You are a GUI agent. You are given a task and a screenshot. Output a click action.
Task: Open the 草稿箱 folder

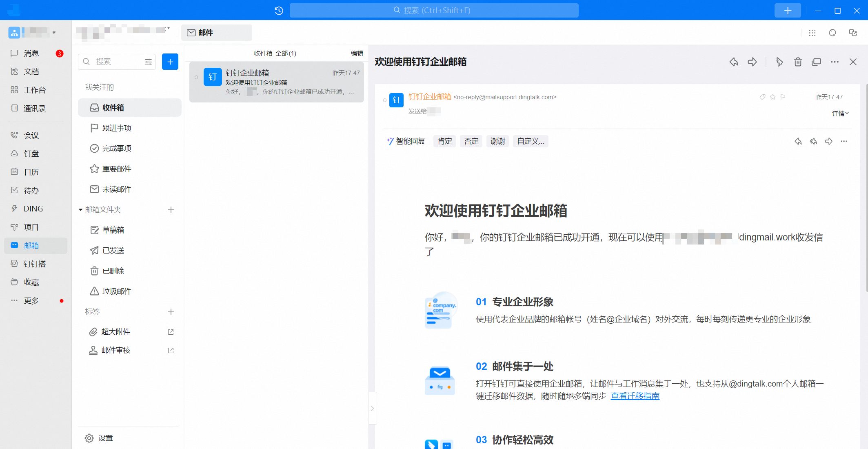click(x=130, y=230)
